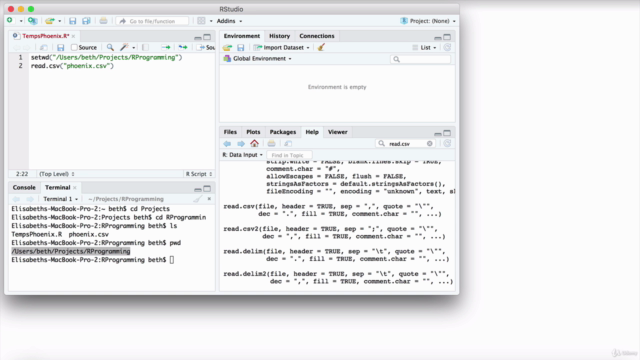Print the current file from the main toolbar
640x360 pixels.
coord(103,21)
